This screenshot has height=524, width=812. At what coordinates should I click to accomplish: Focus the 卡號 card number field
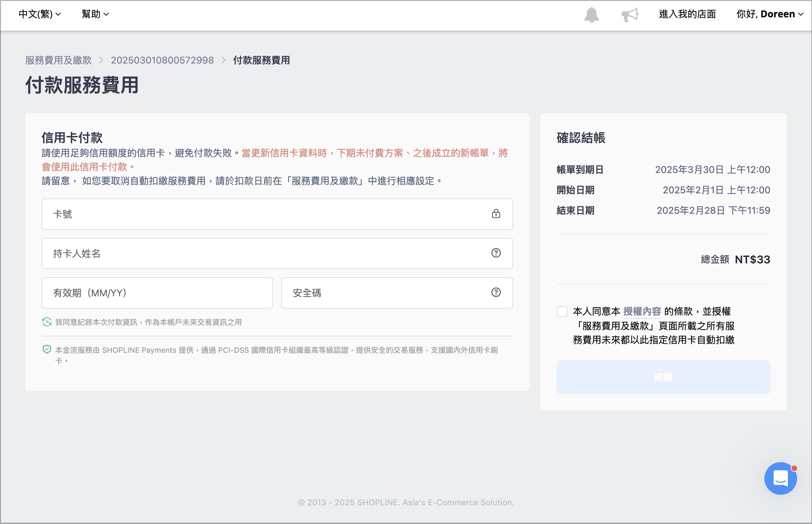pyautogui.click(x=277, y=214)
